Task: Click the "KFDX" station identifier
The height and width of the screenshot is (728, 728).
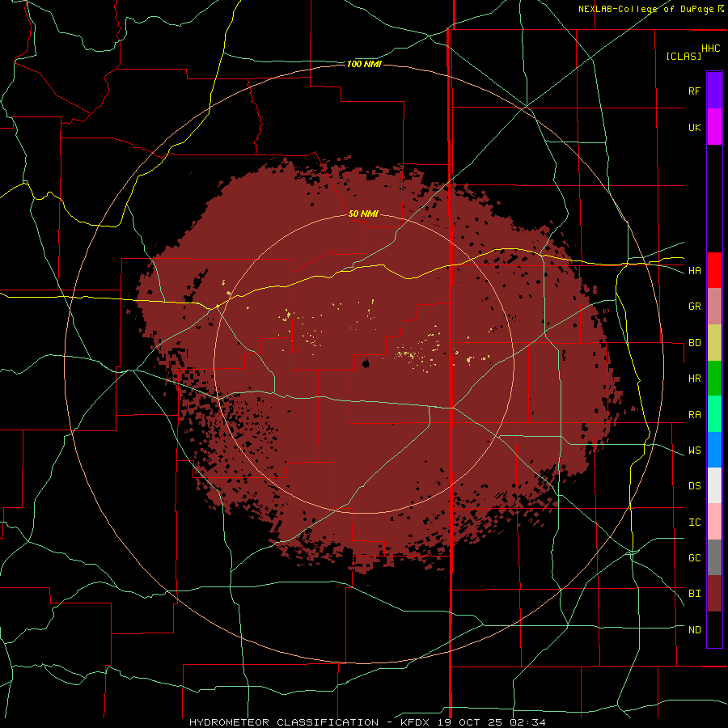Action: [x=416, y=722]
